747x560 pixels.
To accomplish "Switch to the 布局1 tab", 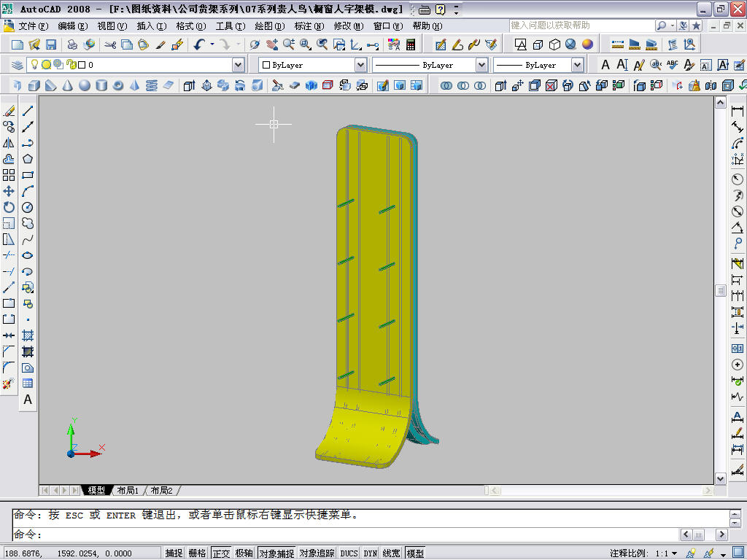I will coord(128,490).
